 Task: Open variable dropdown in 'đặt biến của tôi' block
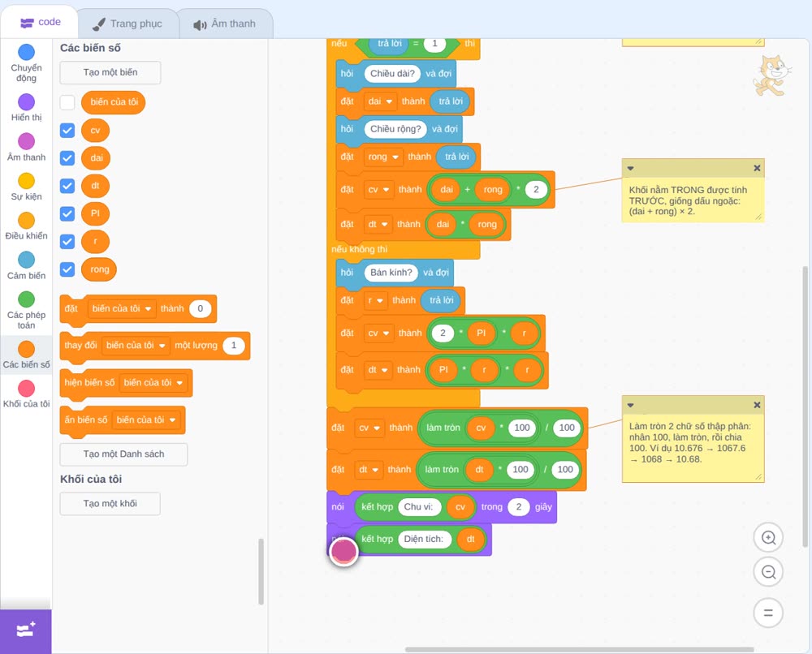122,309
